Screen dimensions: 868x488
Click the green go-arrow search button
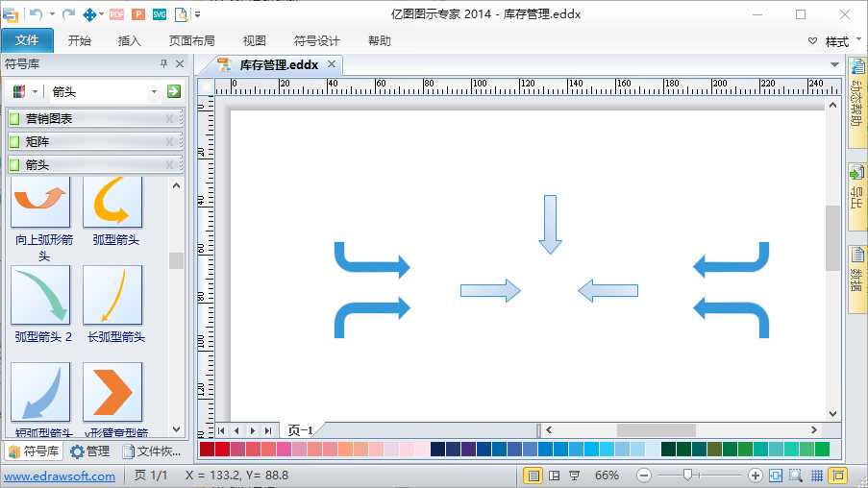pyautogui.click(x=174, y=91)
